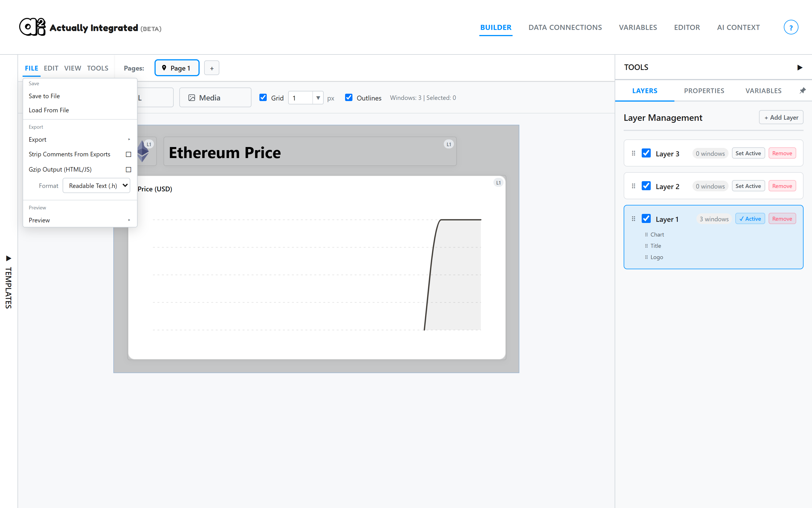This screenshot has width=812, height=508.
Task: Click + Add Layer button
Action: (781, 118)
